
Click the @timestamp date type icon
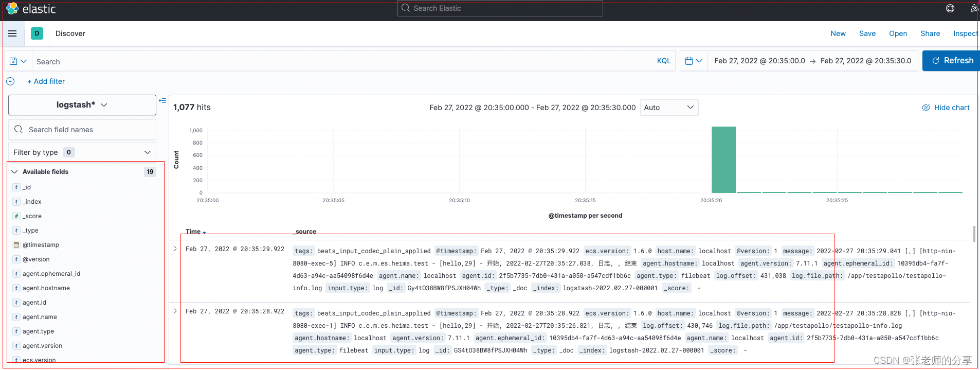(16, 245)
